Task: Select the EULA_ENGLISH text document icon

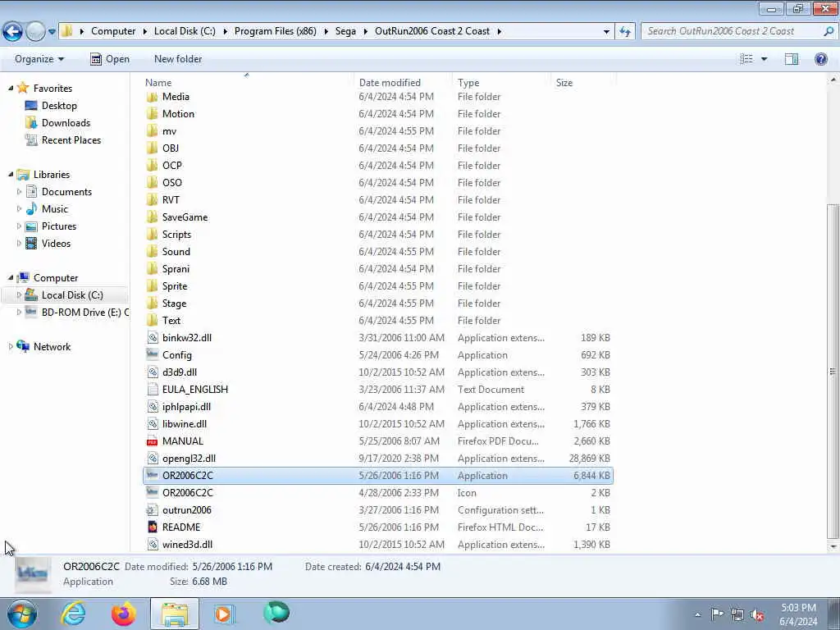Action: click(153, 390)
